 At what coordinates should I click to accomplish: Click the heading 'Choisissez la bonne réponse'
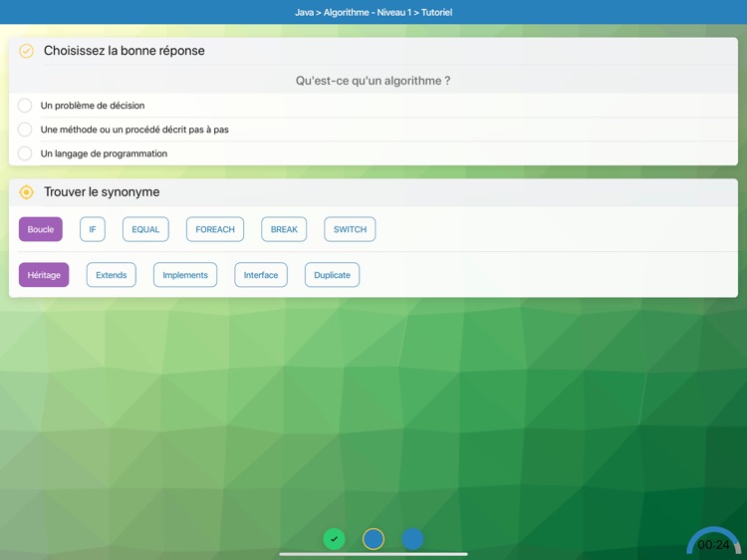(124, 51)
